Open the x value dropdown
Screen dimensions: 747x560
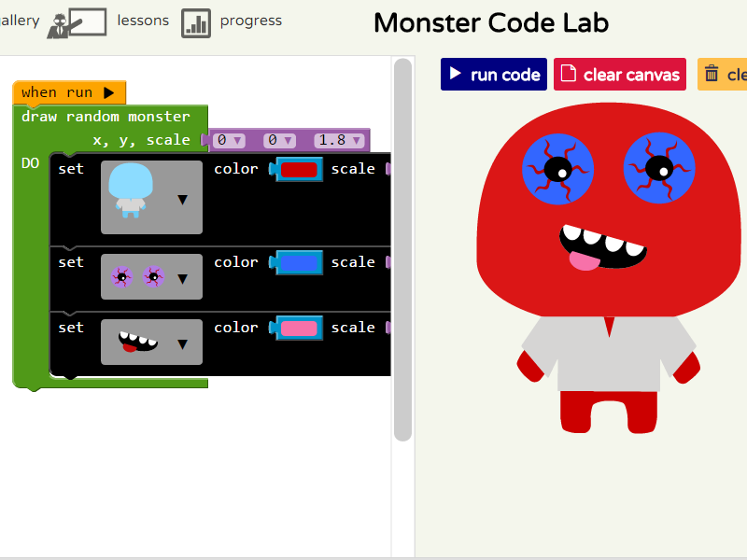tap(229, 140)
